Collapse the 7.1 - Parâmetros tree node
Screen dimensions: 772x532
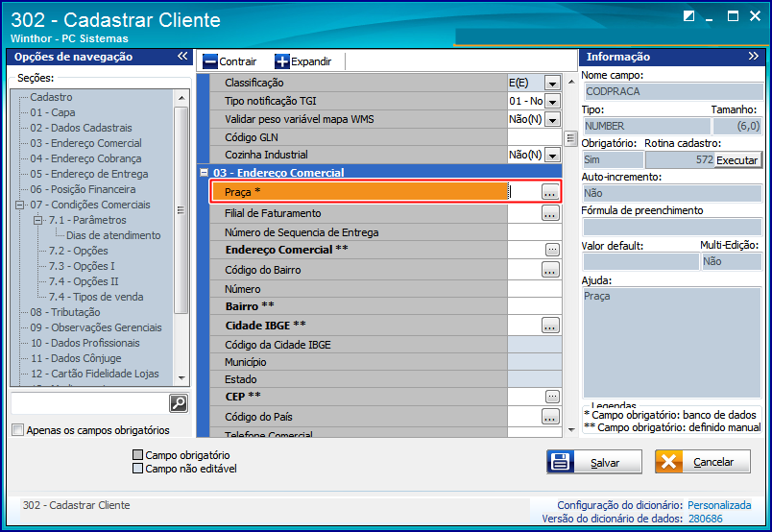coord(37,220)
